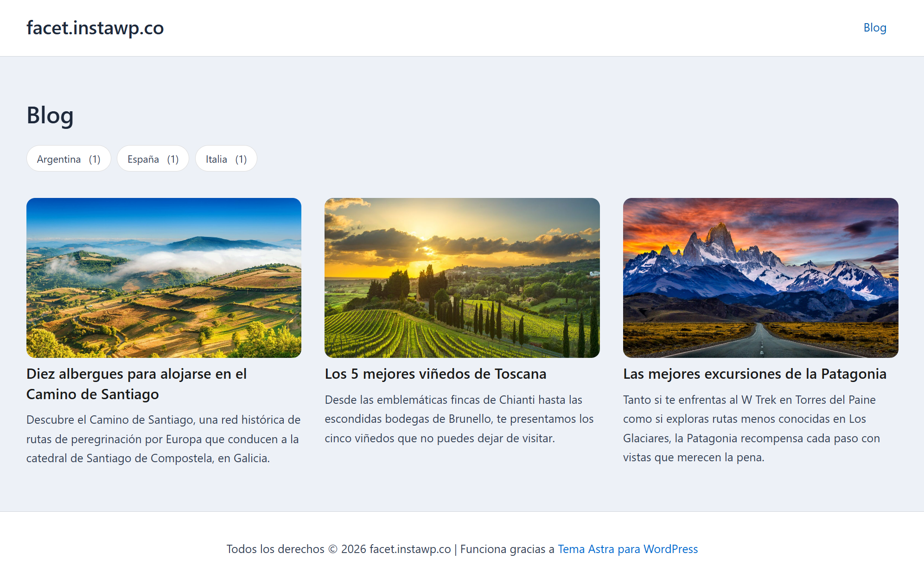Click the count (1) beside España

[x=173, y=159]
